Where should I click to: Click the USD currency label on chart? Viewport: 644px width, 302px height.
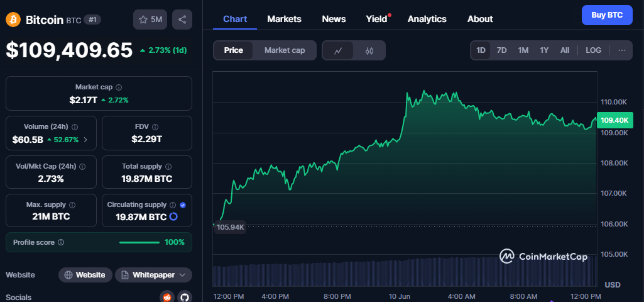[613, 285]
